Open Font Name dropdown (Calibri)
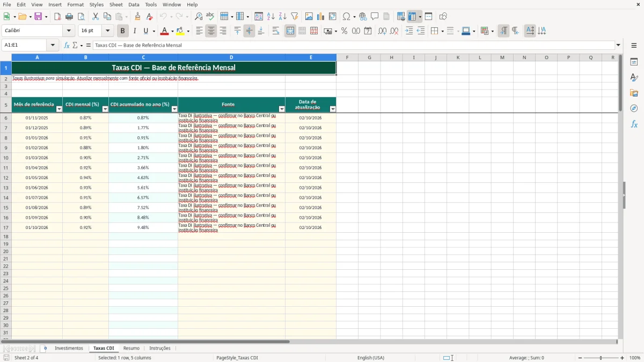The height and width of the screenshot is (362, 644). coord(68,31)
